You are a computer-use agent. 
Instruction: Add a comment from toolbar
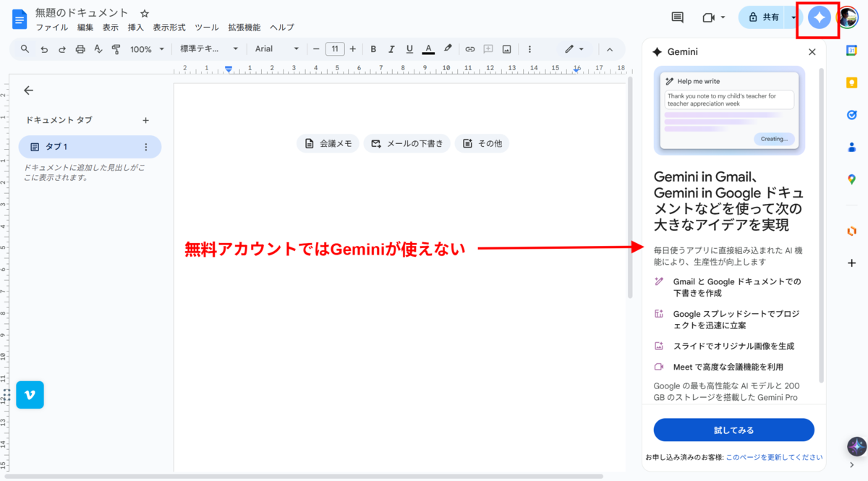(488, 49)
